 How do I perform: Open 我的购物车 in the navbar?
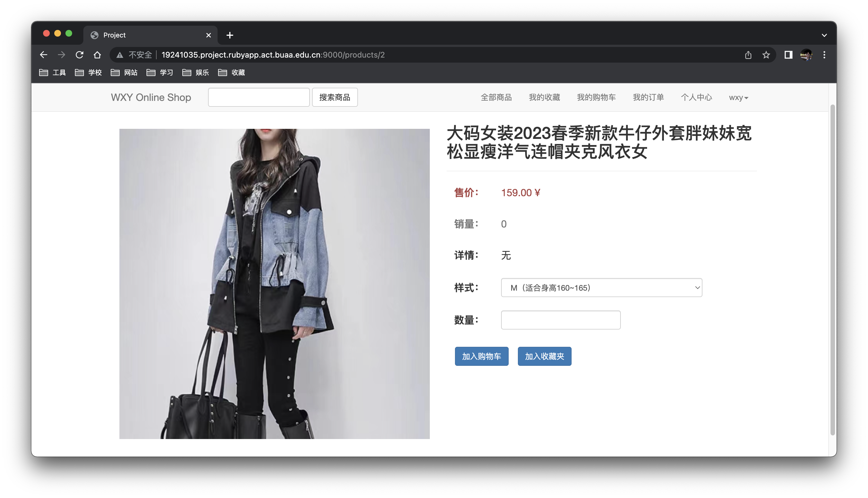pyautogui.click(x=596, y=98)
